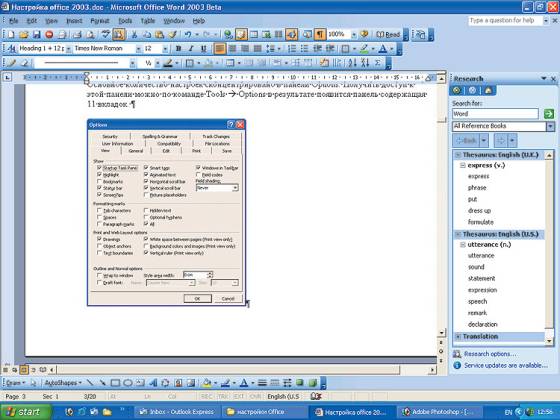Click the Open folder toolbar icon

click(24, 35)
